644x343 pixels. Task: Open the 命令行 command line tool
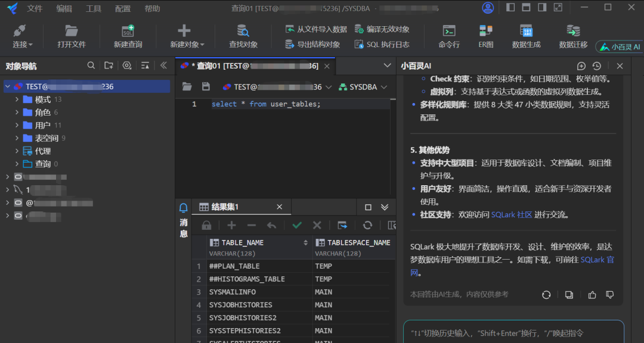tap(449, 37)
